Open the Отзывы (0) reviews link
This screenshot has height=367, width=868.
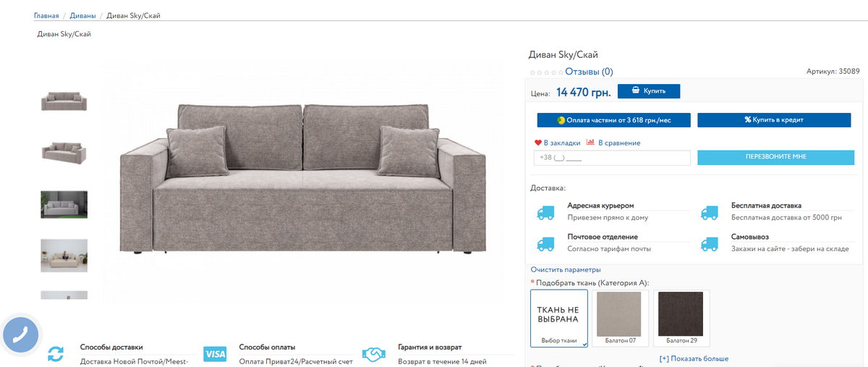tap(589, 72)
